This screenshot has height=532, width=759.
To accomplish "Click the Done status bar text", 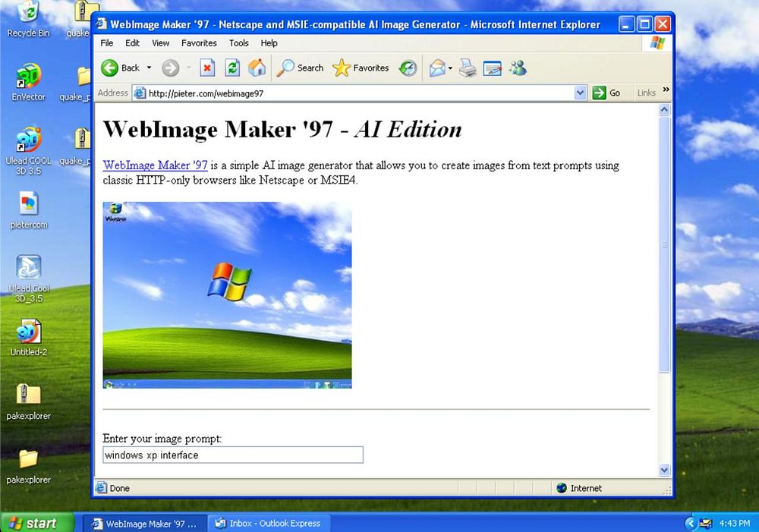I will (120, 488).
